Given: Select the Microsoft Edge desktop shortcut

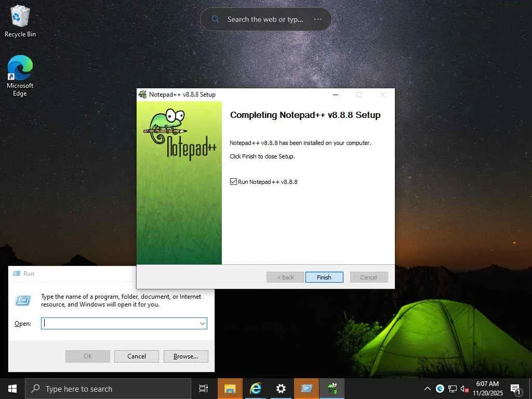Looking at the screenshot, I should click(x=20, y=76).
